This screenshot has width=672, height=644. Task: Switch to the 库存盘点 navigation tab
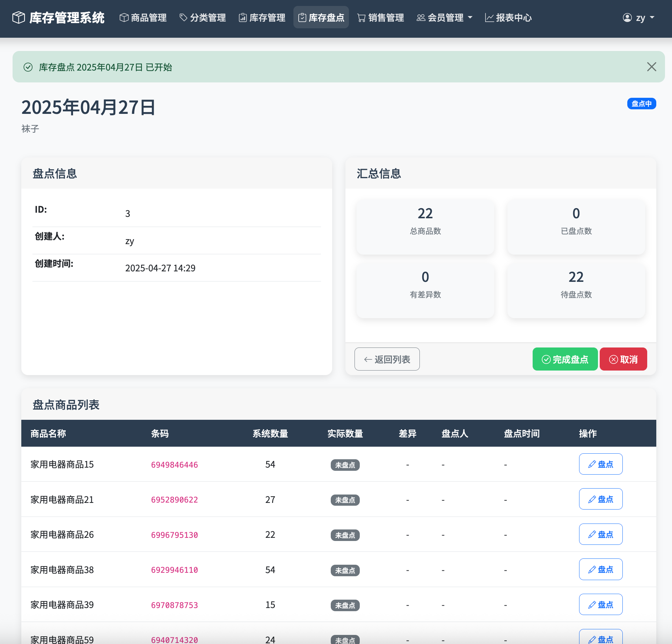[x=321, y=17]
